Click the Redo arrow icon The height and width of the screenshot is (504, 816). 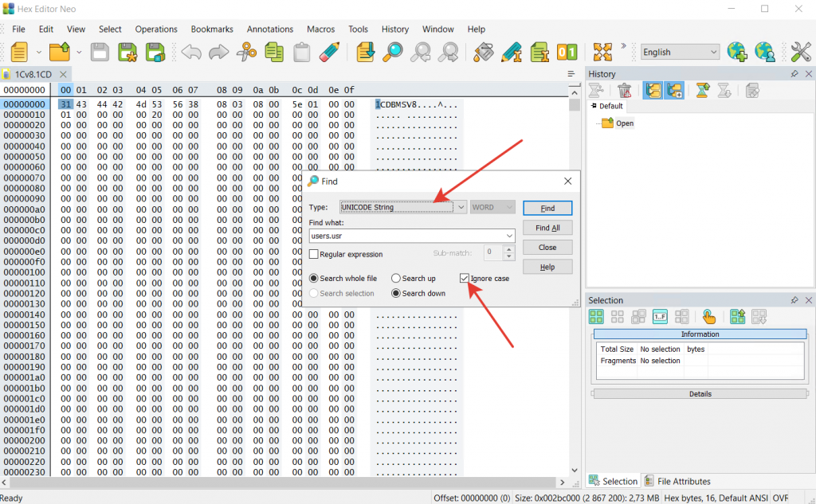coord(218,52)
